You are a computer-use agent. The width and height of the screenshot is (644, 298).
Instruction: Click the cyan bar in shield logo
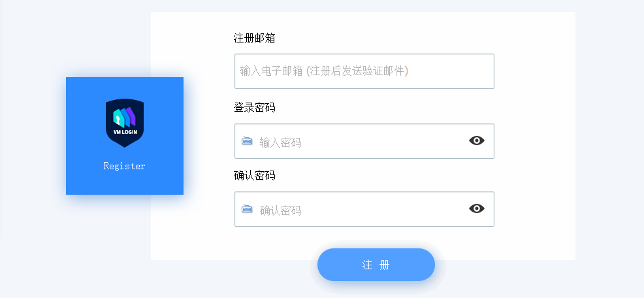coord(118,118)
